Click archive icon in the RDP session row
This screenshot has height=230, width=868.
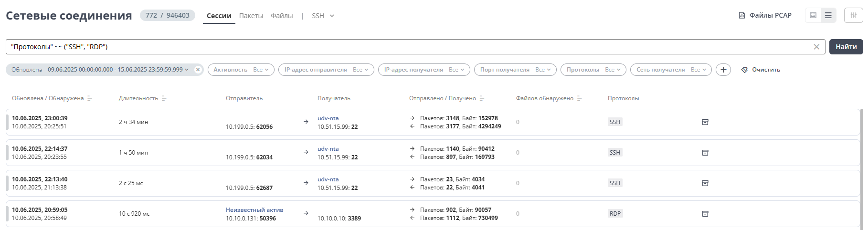[705, 214]
